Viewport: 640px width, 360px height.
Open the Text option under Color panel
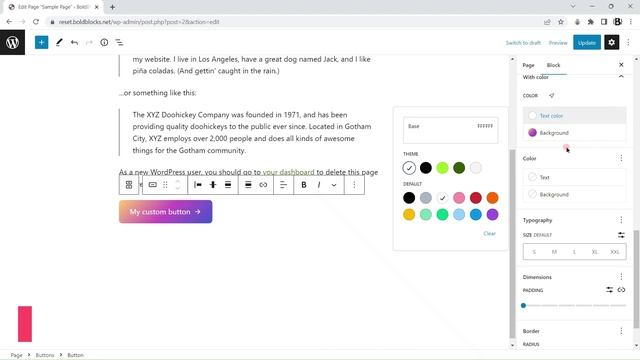click(x=574, y=177)
